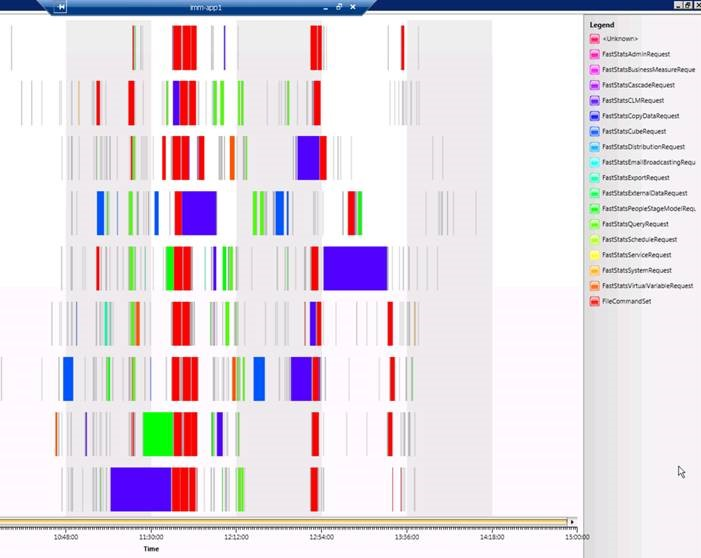The image size is (701, 558).
Task: Click the FastStatsCLMRequest legend label
Action: (x=633, y=101)
